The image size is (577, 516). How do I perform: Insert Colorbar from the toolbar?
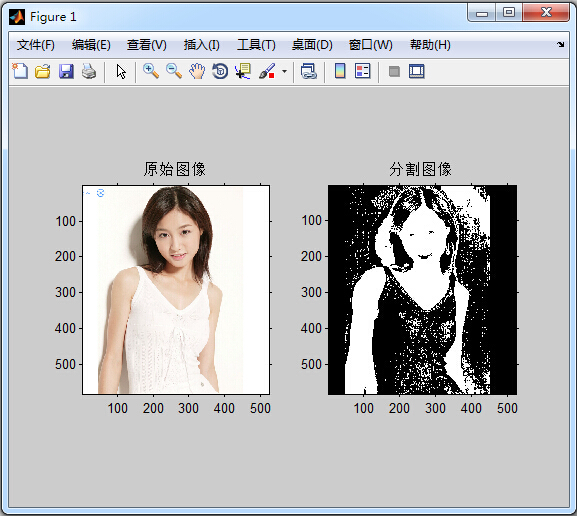click(x=340, y=71)
